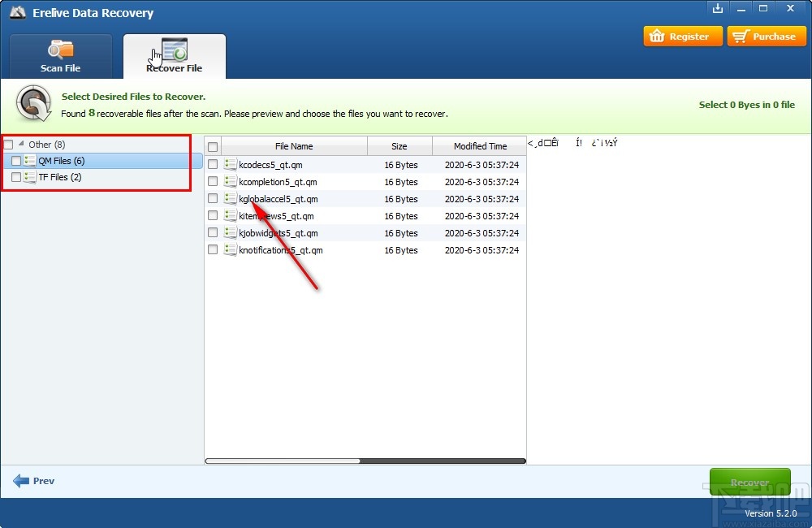Open the Recover File tab
This screenshot has width=812, height=528.
click(174, 57)
